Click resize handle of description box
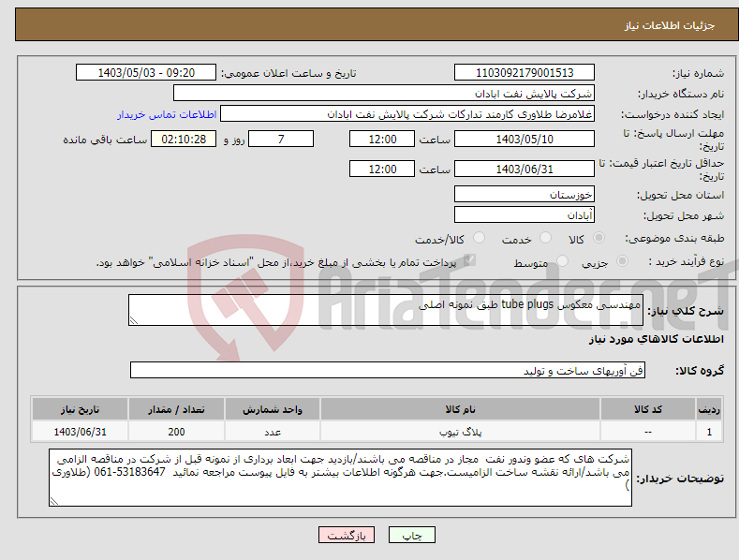The image size is (739, 560). tap(133, 320)
